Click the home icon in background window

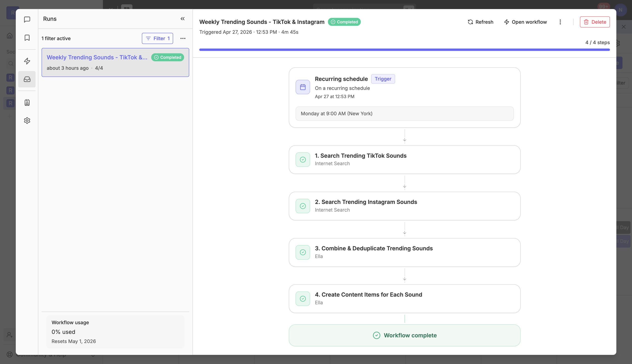tap(10, 36)
